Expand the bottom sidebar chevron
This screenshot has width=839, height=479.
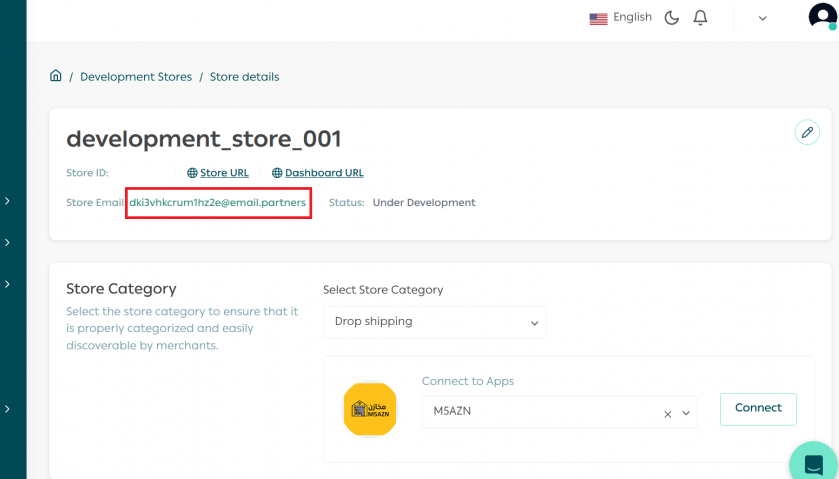tap(7, 409)
